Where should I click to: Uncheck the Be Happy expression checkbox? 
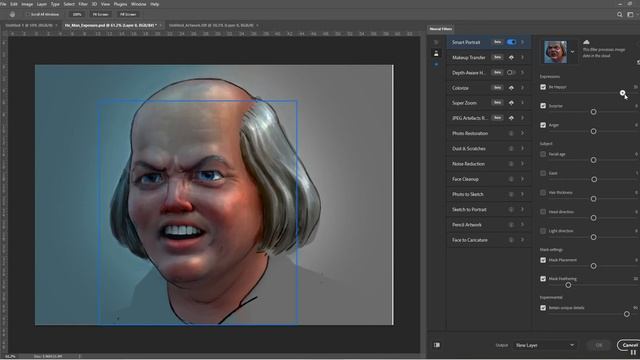coord(543,87)
